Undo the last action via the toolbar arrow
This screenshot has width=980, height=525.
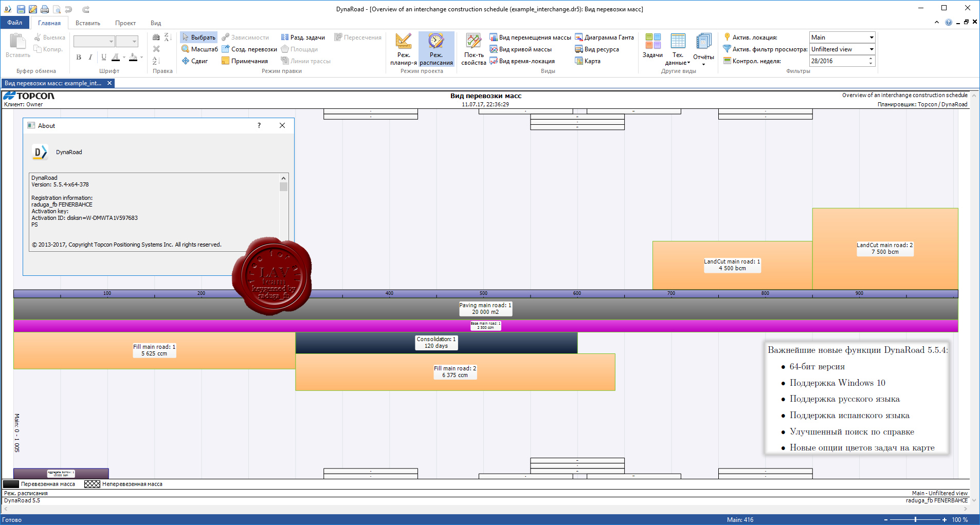click(x=69, y=9)
